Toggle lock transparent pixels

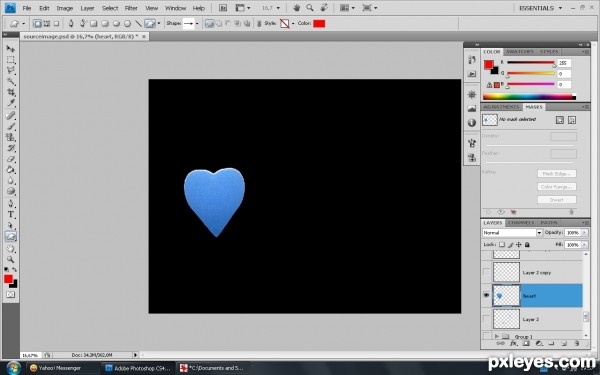[x=502, y=245]
